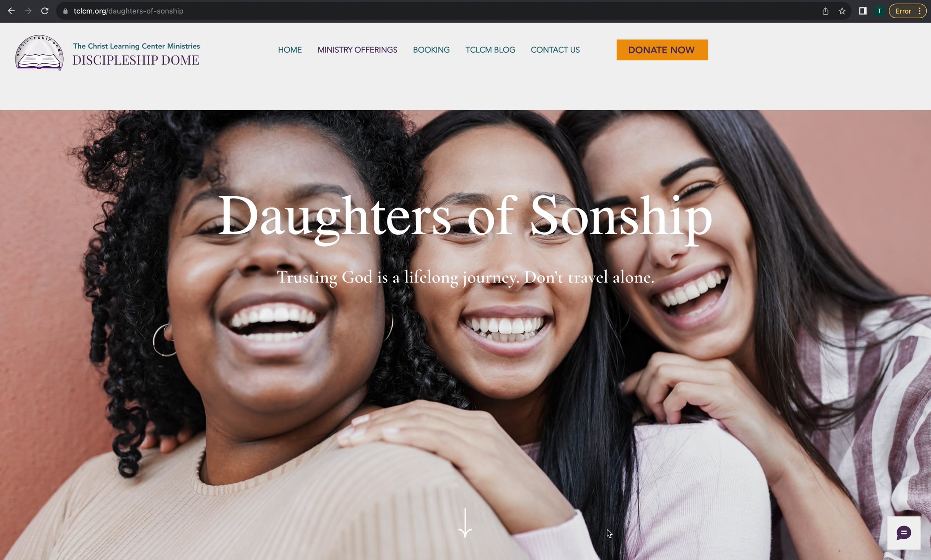
Task: Bookmark this page with the star icon
Action: tap(842, 11)
